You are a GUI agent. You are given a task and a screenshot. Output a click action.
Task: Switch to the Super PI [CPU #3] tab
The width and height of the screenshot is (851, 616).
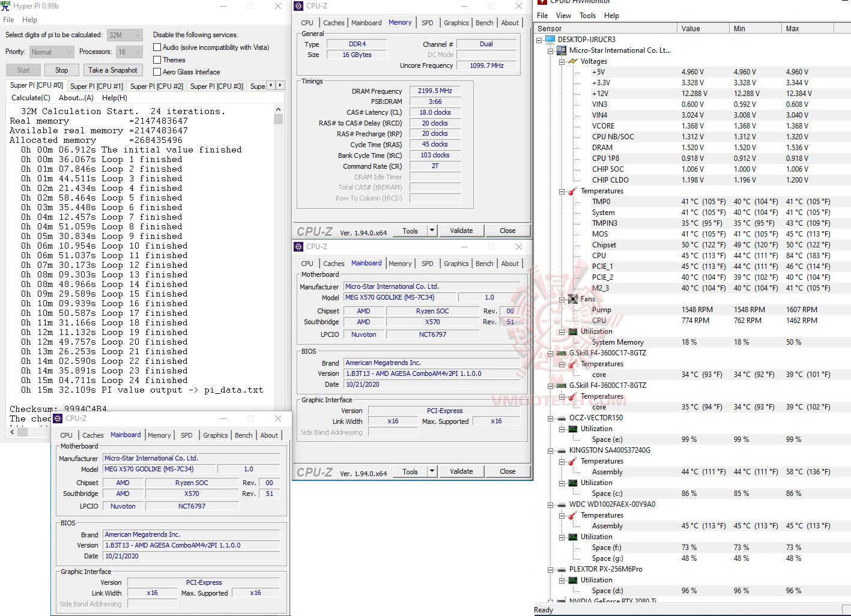217,86
